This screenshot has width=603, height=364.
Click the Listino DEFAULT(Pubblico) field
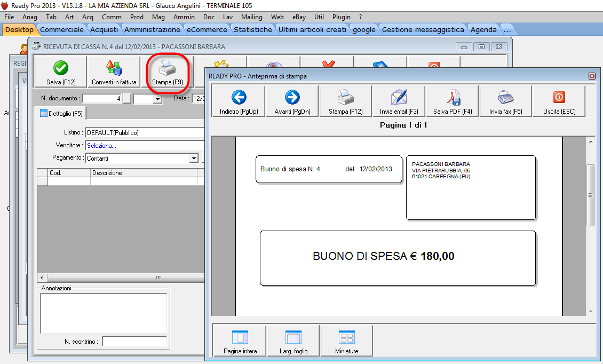(x=145, y=133)
